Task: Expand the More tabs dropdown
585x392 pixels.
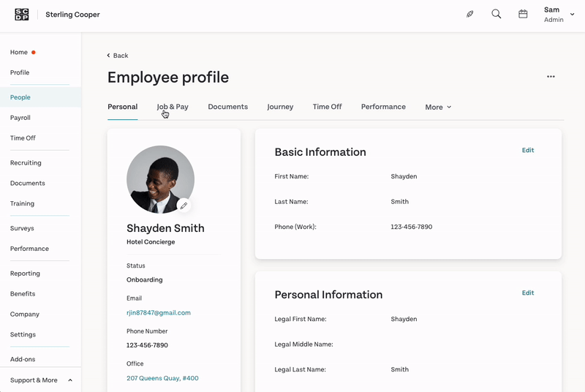Action: click(438, 108)
